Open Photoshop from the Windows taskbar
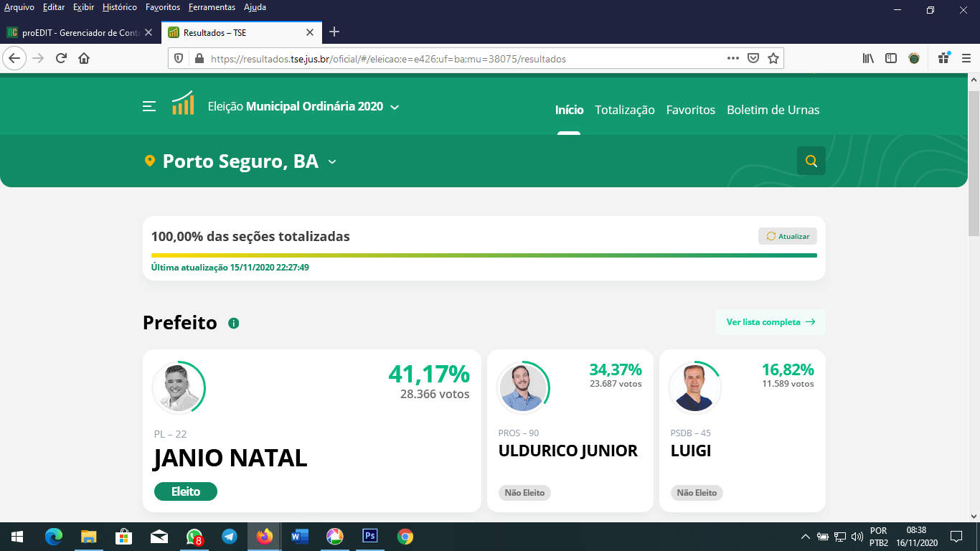Viewport: 980px width, 551px height. (x=370, y=536)
